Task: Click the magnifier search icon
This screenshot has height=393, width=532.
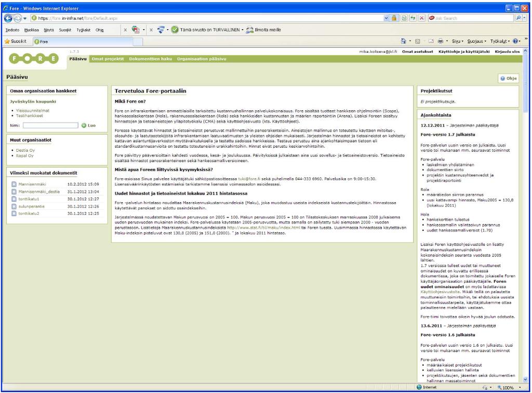Action: pyautogui.click(x=518, y=18)
